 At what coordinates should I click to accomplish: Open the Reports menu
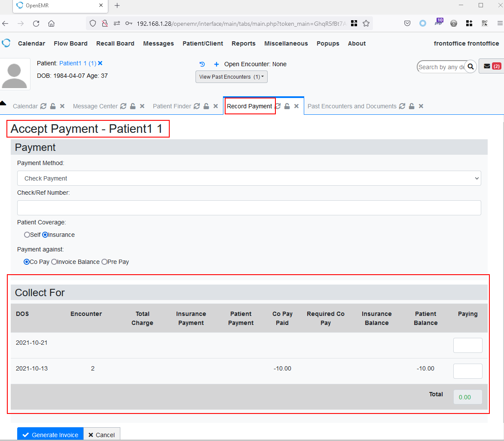point(244,43)
